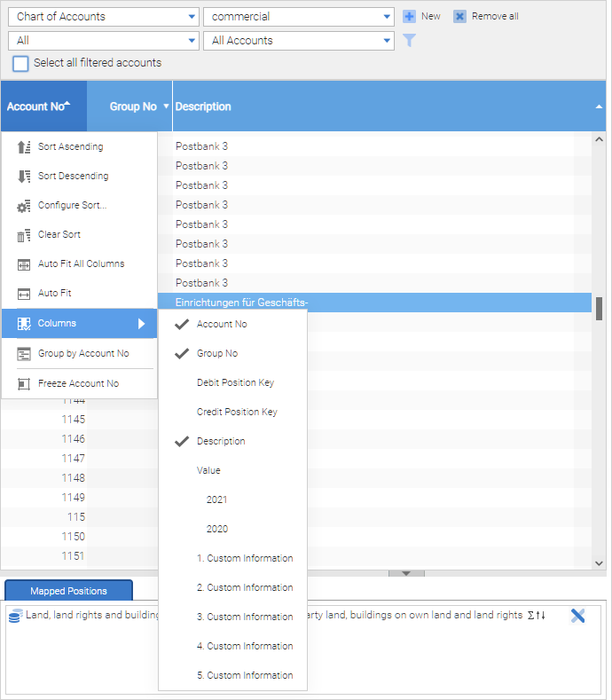The height and width of the screenshot is (700, 612).
Task: Open the Chart of Accounts dropdown
Action: click(103, 17)
